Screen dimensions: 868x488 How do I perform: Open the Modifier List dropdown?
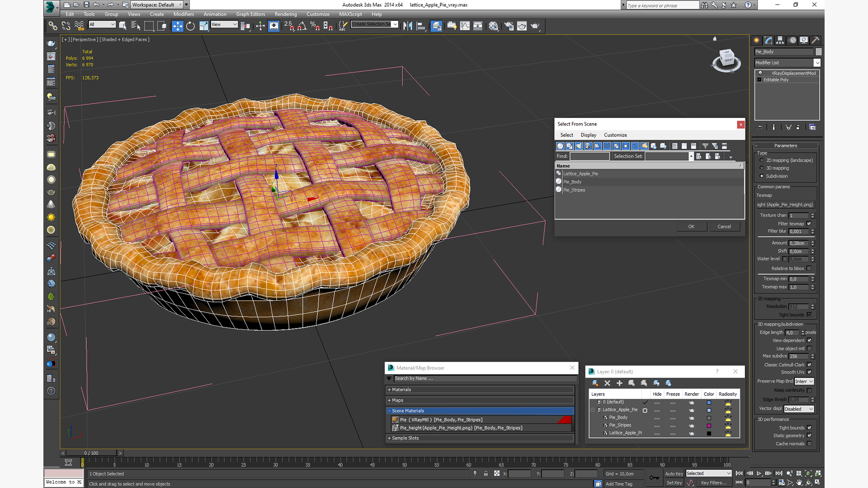[816, 63]
